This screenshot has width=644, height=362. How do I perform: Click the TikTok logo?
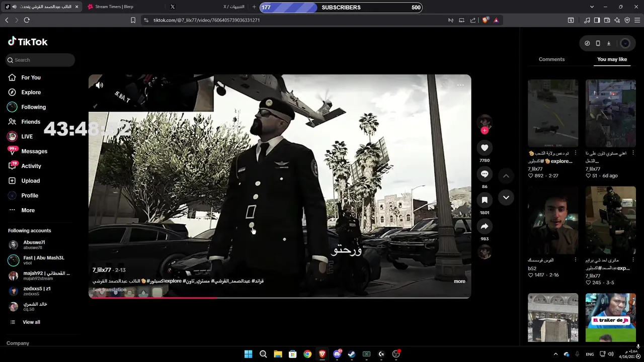pyautogui.click(x=28, y=42)
